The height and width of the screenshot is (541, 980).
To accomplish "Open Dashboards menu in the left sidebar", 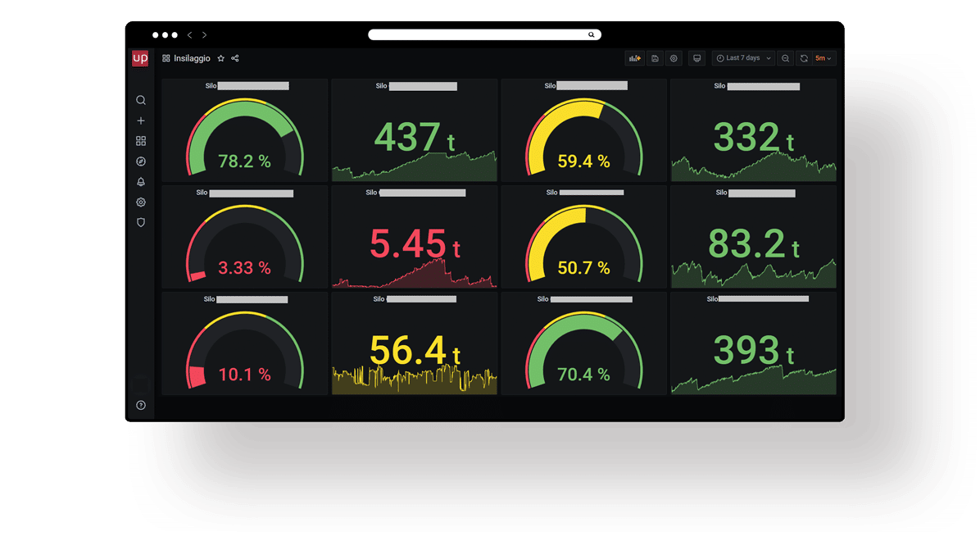I will [141, 141].
